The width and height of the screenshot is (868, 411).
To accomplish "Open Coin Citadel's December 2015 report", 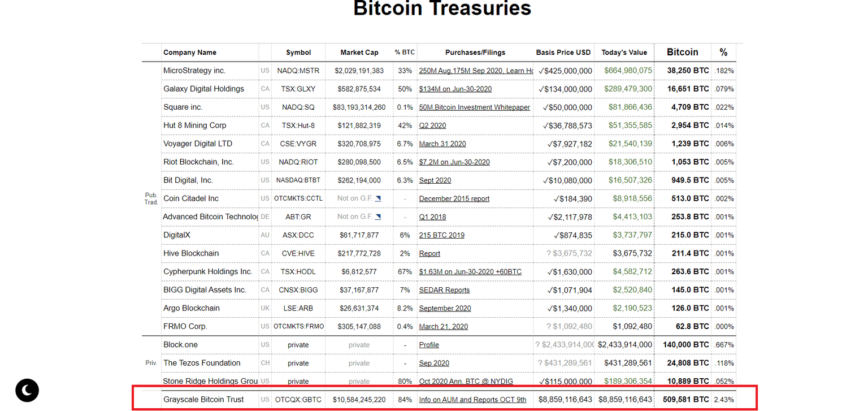I will tap(454, 198).
